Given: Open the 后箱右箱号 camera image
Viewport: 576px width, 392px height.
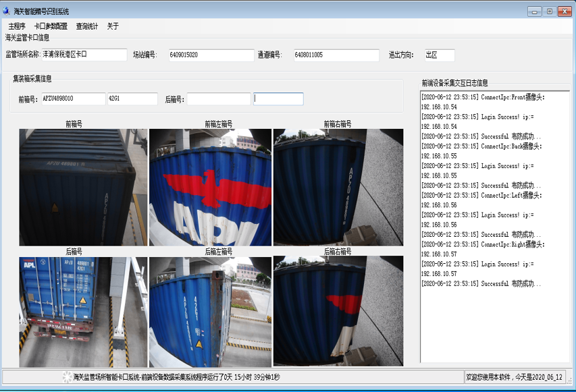Looking at the screenshot, I should pos(338,311).
